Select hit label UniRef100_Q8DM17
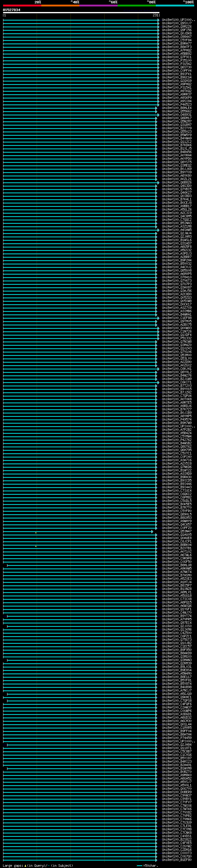 [x=177, y=118]
